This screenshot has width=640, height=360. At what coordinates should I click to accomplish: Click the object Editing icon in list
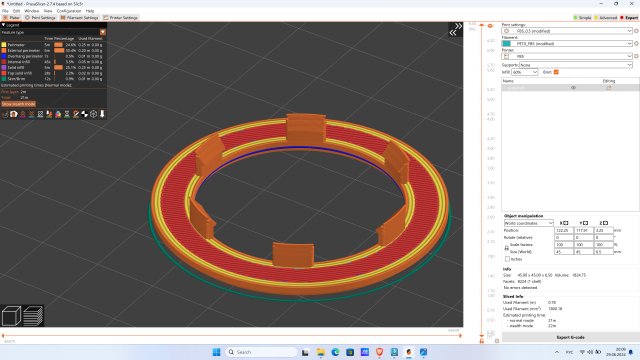[609, 88]
